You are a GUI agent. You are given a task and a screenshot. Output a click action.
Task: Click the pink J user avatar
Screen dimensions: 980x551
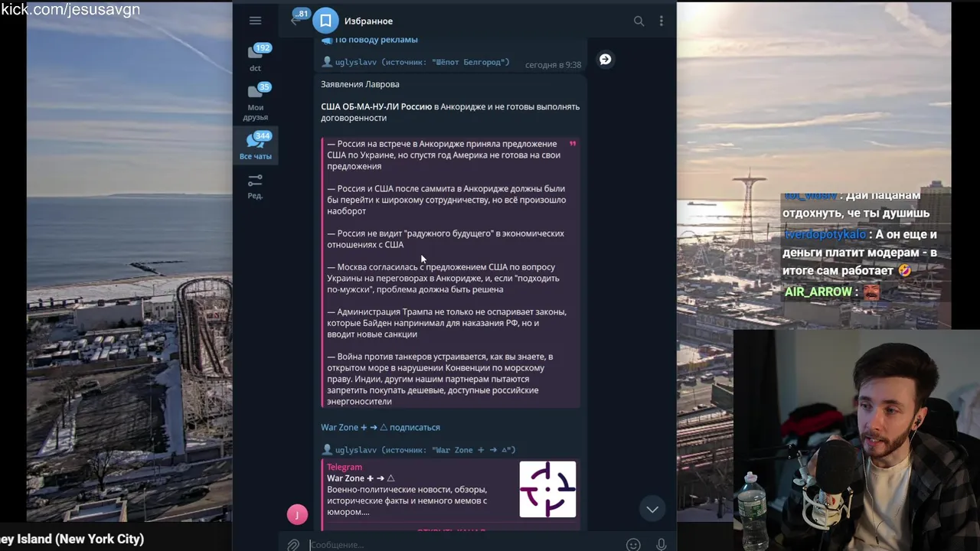297,514
